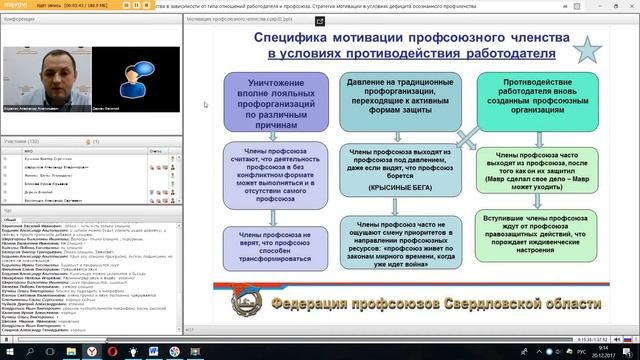Pause the recording in orange recorder bar
The width and height of the screenshot is (640, 360).
point(136,5)
